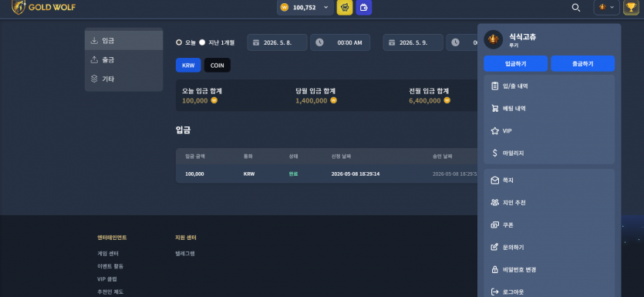Click the 로그아웃 logout item
Viewport: 644px width, 297px height.
point(549,292)
